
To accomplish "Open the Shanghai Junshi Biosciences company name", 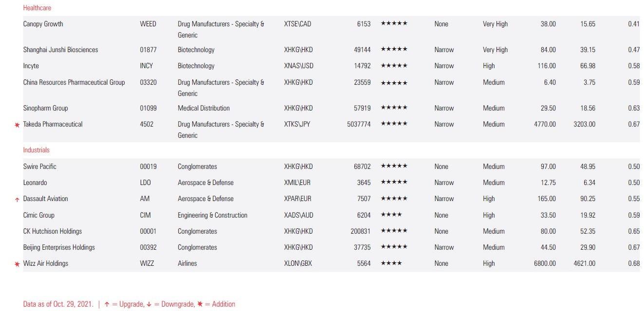I will pyautogui.click(x=60, y=50).
